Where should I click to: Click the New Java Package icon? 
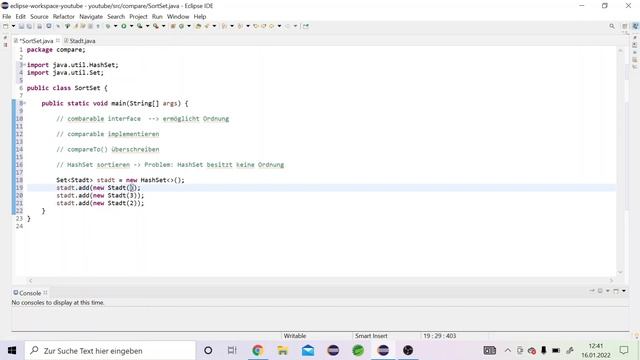[173, 26]
